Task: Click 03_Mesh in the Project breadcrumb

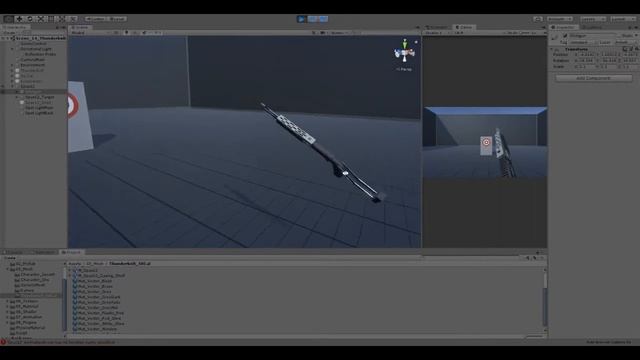Action: click(x=95, y=264)
